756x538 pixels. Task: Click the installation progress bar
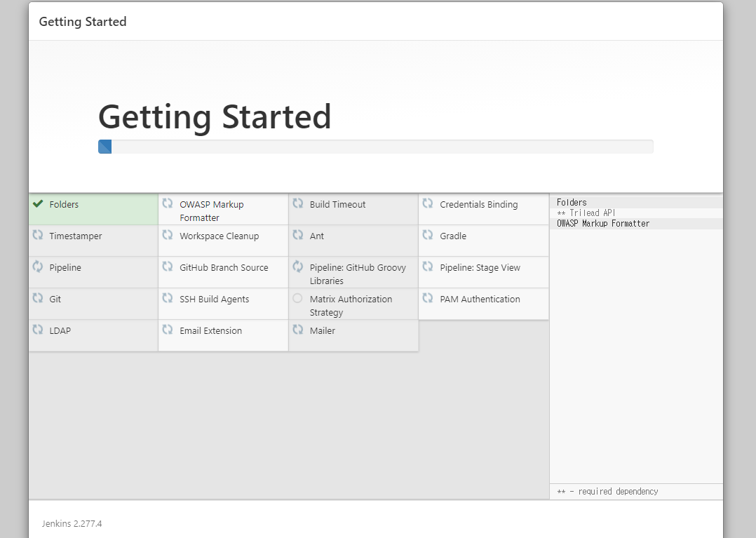[376, 147]
